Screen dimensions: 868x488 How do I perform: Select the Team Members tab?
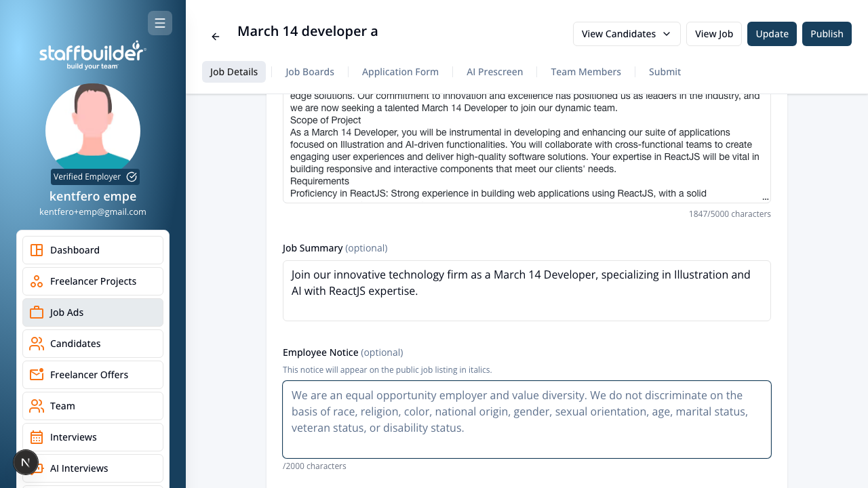click(586, 72)
